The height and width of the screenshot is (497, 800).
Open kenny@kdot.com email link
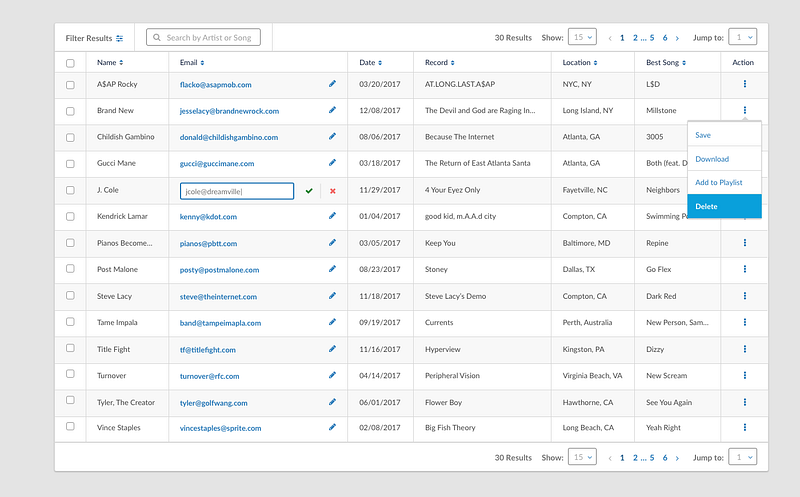[208, 217]
